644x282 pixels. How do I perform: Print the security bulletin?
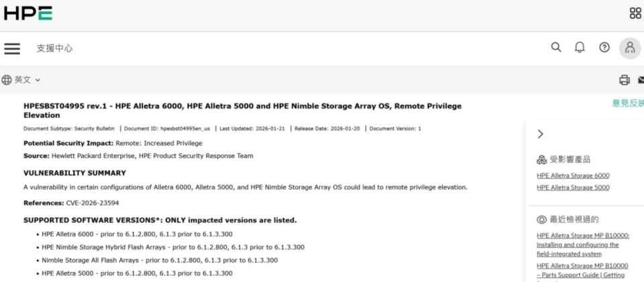coord(624,80)
